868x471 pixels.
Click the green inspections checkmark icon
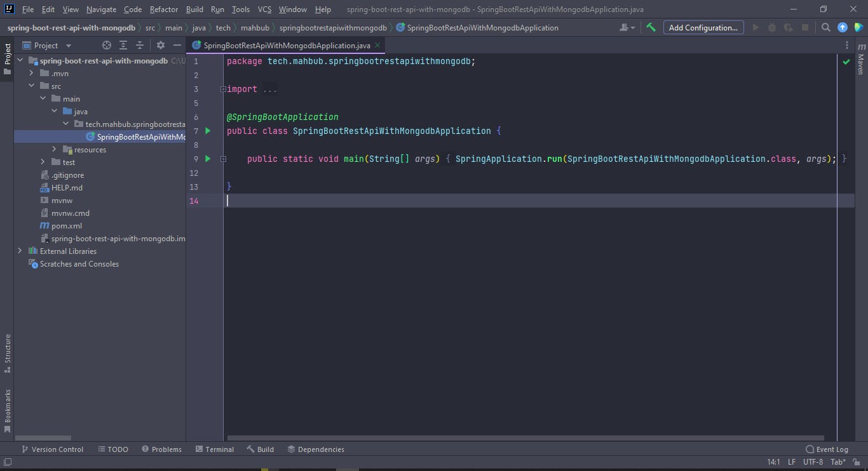point(846,62)
